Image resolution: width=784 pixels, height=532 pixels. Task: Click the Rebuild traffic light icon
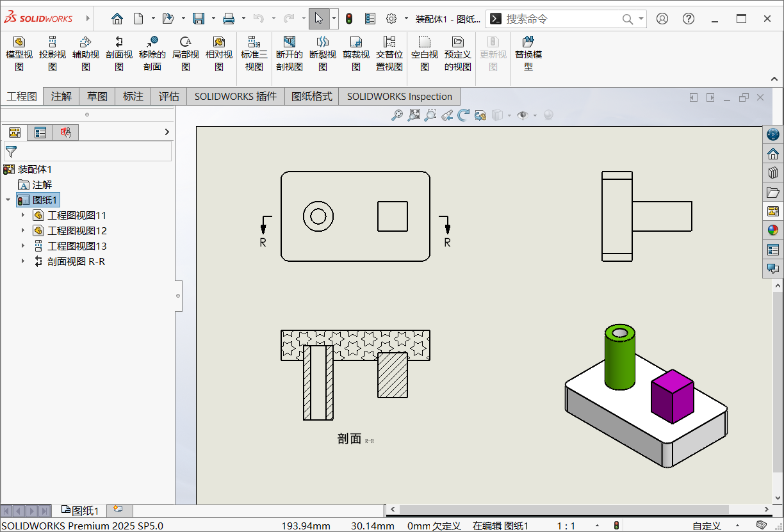click(349, 19)
